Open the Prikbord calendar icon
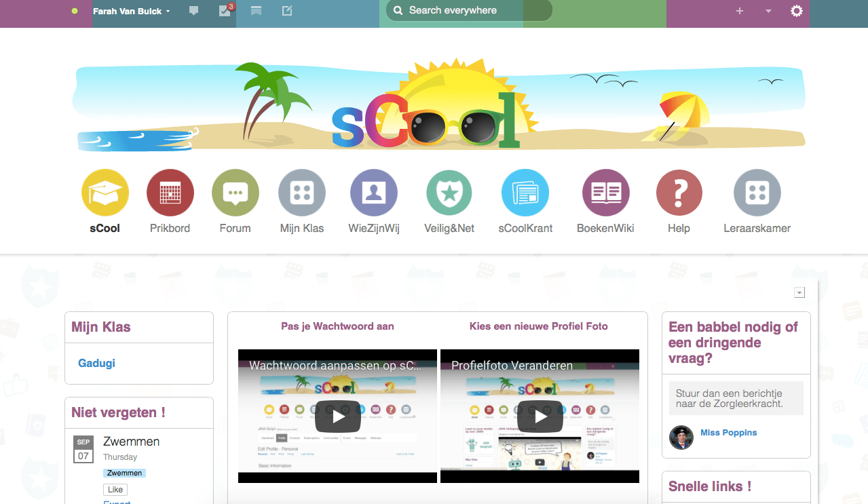The image size is (868, 504). (170, 193)
